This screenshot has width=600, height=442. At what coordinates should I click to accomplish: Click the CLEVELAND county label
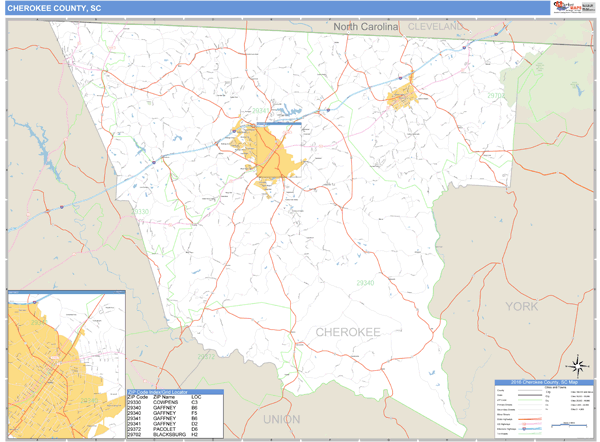(x=435, y=26)
